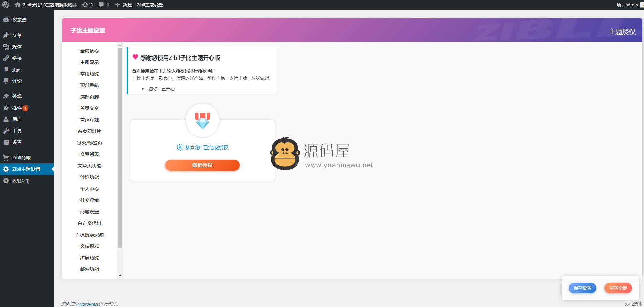Click the plugin update badge 1

[x=25, y=108]
